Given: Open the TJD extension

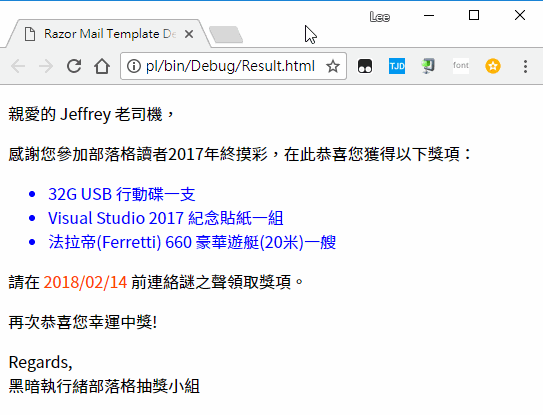Looking at the screenshot, I should [397, 66].
